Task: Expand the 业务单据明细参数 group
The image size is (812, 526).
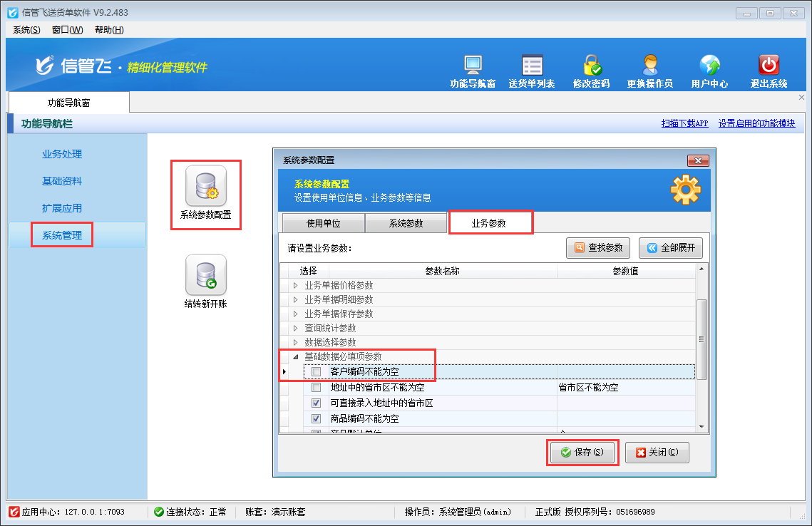Action: tap(295, 300)
